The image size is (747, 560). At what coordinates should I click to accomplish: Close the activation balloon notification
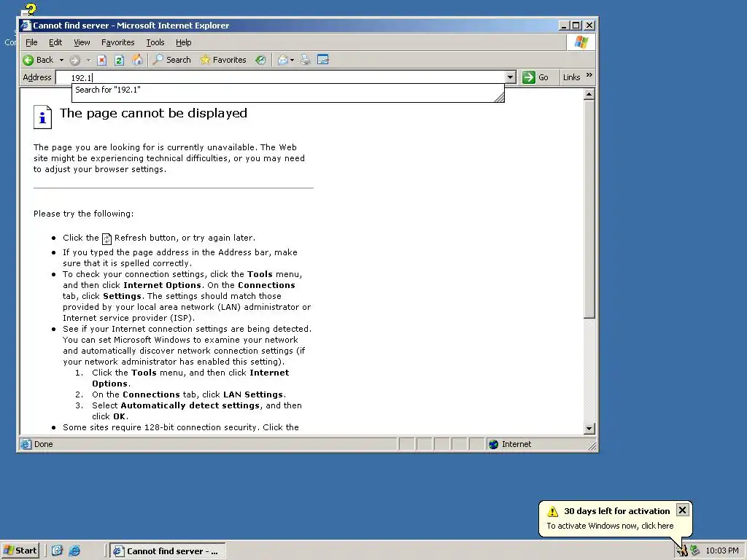[x=682, y=510]
